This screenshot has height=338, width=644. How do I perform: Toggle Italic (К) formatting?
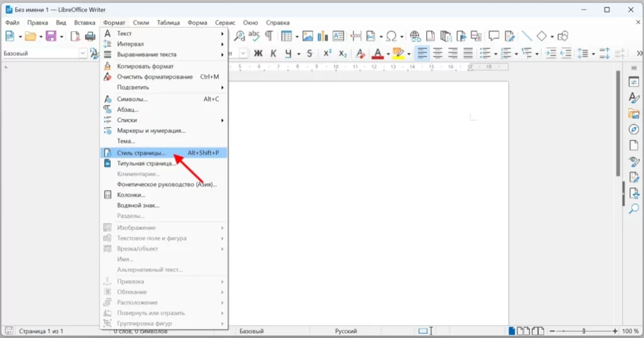(x=273, y=53)
